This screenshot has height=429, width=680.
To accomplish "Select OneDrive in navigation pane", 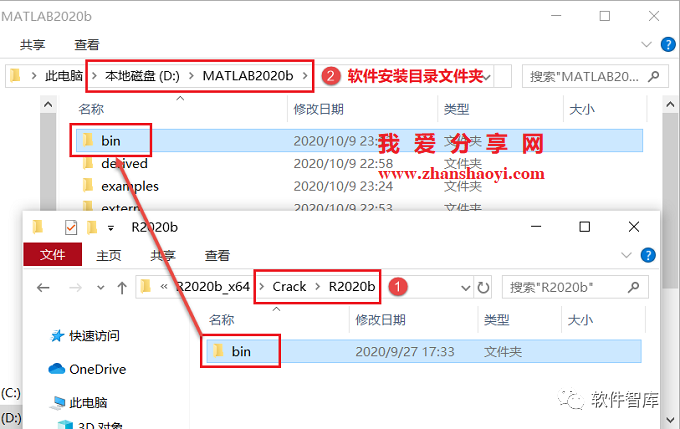I will [98, 369].
